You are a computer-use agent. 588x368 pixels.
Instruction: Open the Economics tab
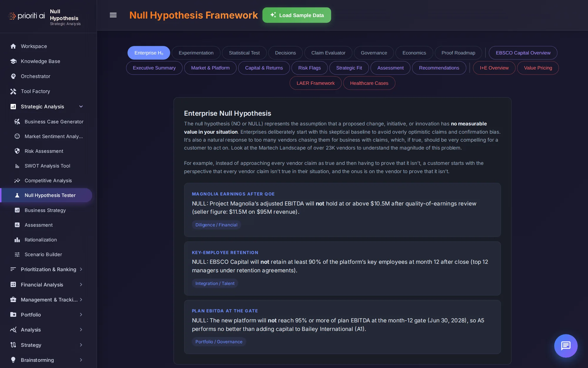pyautogui.click(x=414, y=53)
